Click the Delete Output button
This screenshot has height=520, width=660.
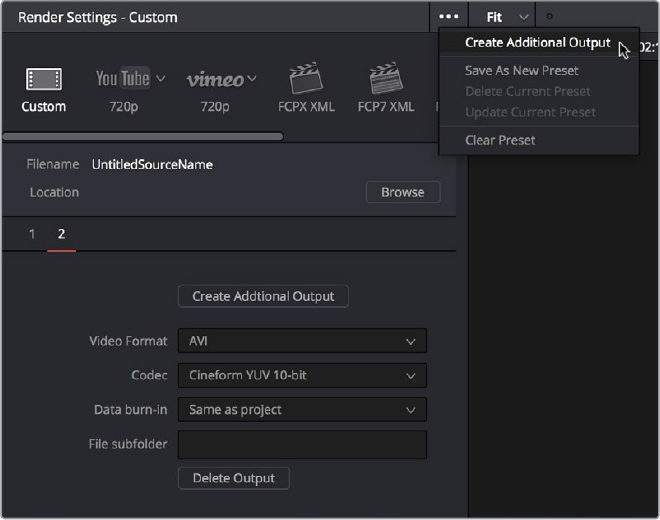[x=233, y=478]
